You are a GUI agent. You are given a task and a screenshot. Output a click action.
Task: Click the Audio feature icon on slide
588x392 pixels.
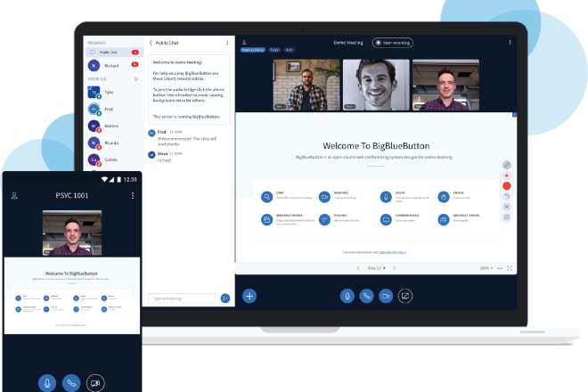pyautogui.click(x=386, y=197)
